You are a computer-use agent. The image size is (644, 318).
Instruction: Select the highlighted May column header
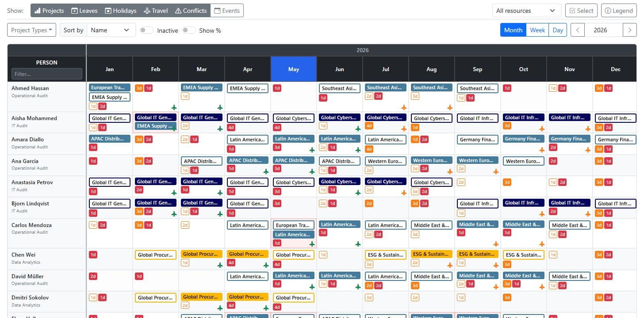pyautogui.click(x=294, y=69)
